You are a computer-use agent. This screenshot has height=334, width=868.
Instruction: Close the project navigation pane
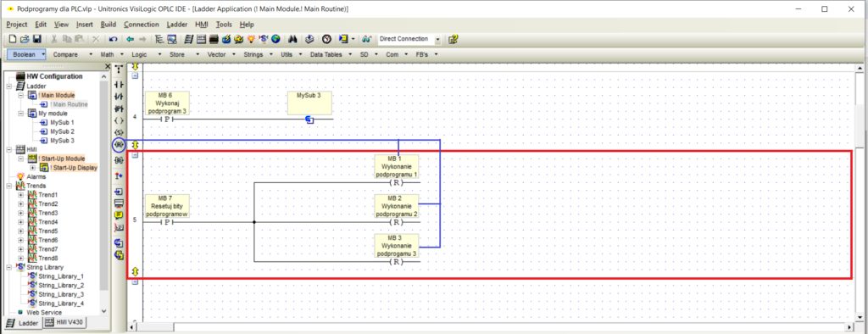(108, 66)
